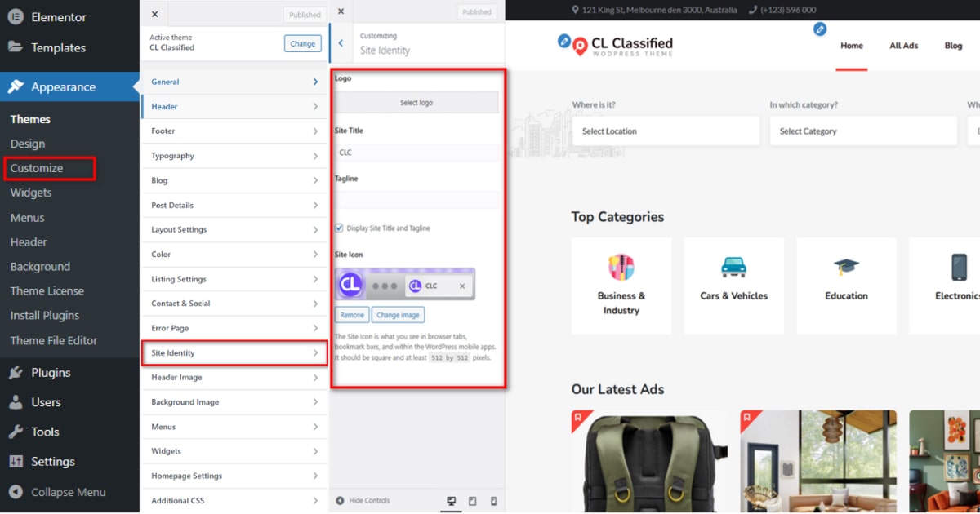Click the Plugins plug icon
This screenshot has width=980, height=514.
pyautogui.click(x=16, y=373)
